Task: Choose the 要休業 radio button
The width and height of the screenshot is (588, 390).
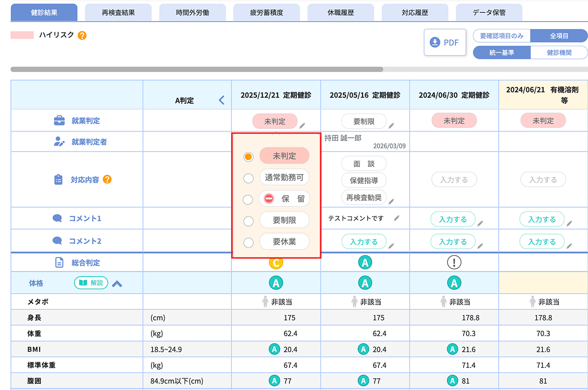Action: [x=248, y=242]
